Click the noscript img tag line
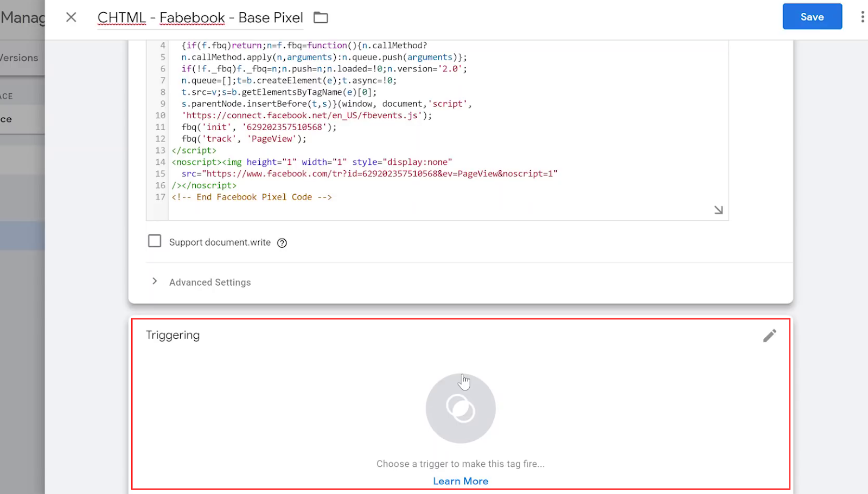This screenshot has height=494, width=868. pyautogui.click(x=312, y=162)
